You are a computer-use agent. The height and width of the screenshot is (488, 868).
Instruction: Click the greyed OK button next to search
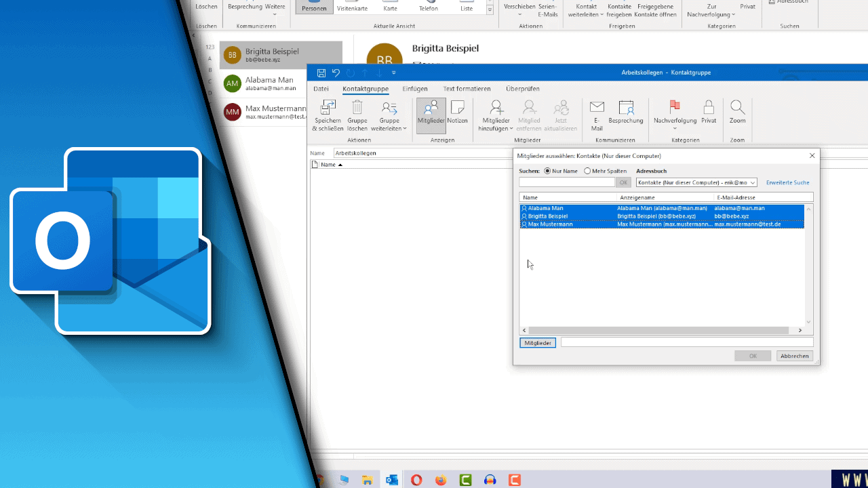pyautogui.click(x=624, y=182)
